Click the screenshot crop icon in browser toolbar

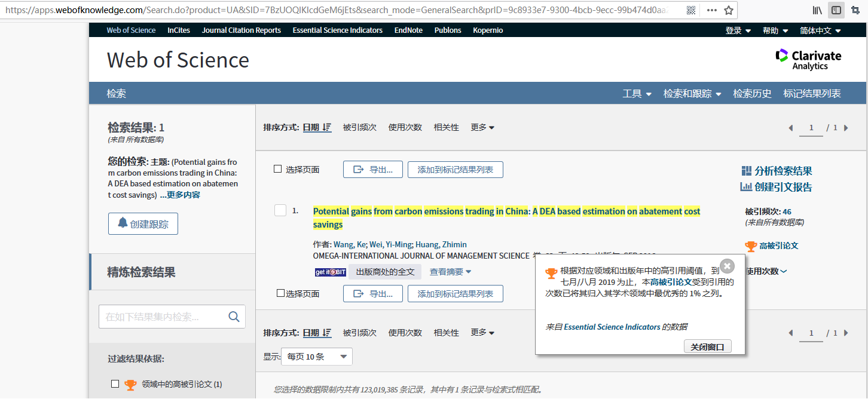click(x=855, y=10)
